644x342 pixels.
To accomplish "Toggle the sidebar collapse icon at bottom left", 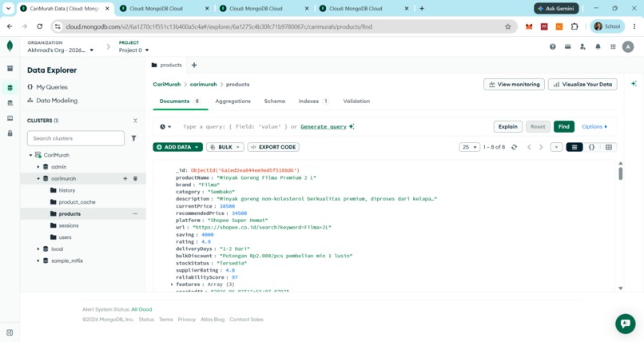I will [10, 332].
